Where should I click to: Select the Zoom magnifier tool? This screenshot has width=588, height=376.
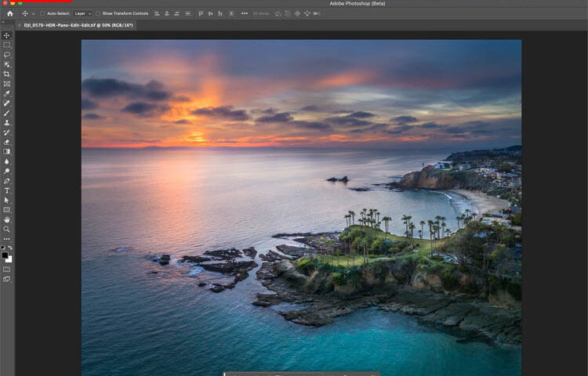coord(7,229)
